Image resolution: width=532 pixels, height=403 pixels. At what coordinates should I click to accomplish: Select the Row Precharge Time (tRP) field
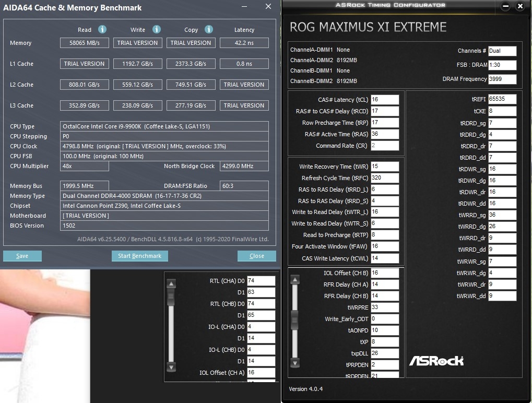pyautogui.click(x=385, y=123)
